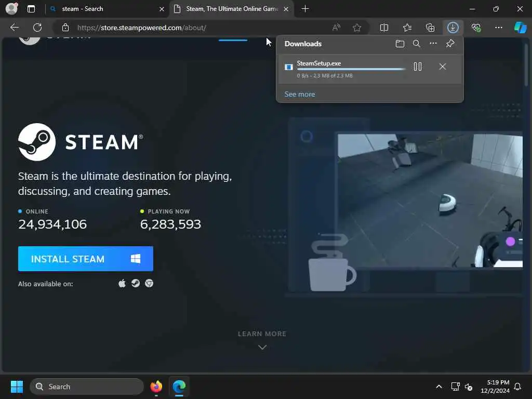The width and height of the screenshot is (532, 399).
Task: Click the LEARN MORE text
Action: point(262,334)
